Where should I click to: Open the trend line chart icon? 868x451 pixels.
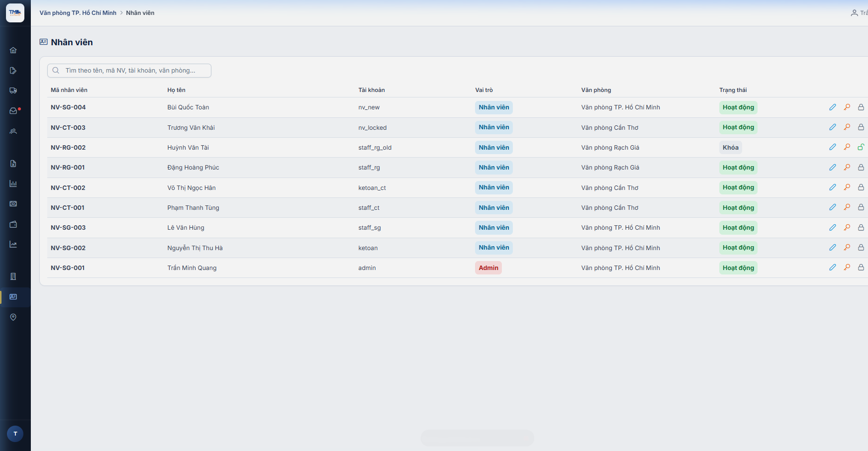pos(13,244)
